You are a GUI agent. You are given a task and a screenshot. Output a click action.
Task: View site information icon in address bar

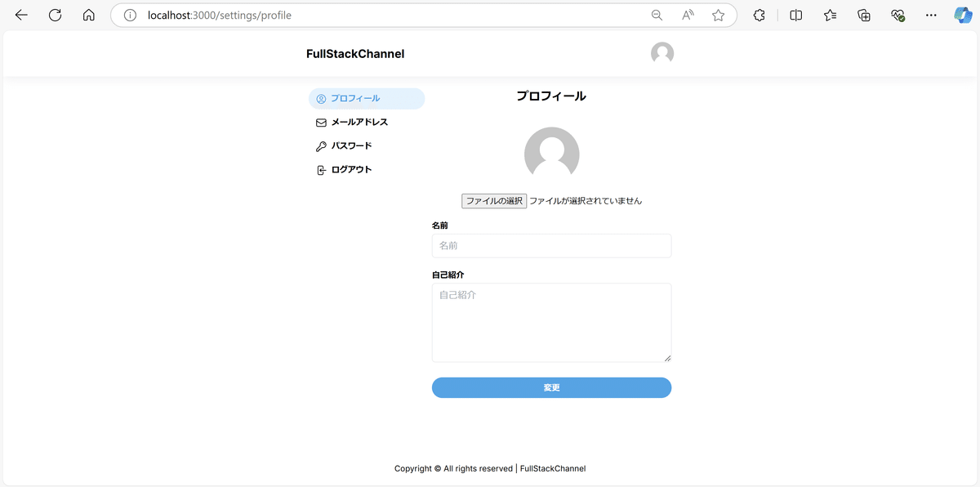coord(129,15)
